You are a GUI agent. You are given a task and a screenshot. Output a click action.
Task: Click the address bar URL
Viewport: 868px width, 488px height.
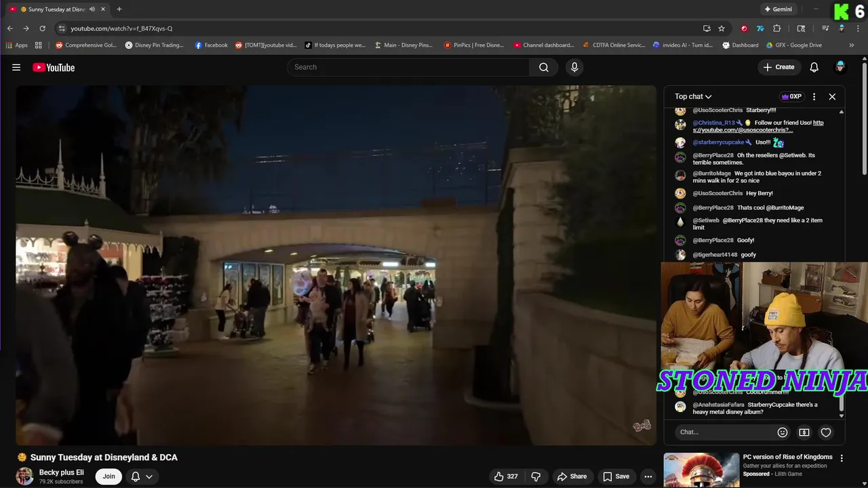click(121, 28)
